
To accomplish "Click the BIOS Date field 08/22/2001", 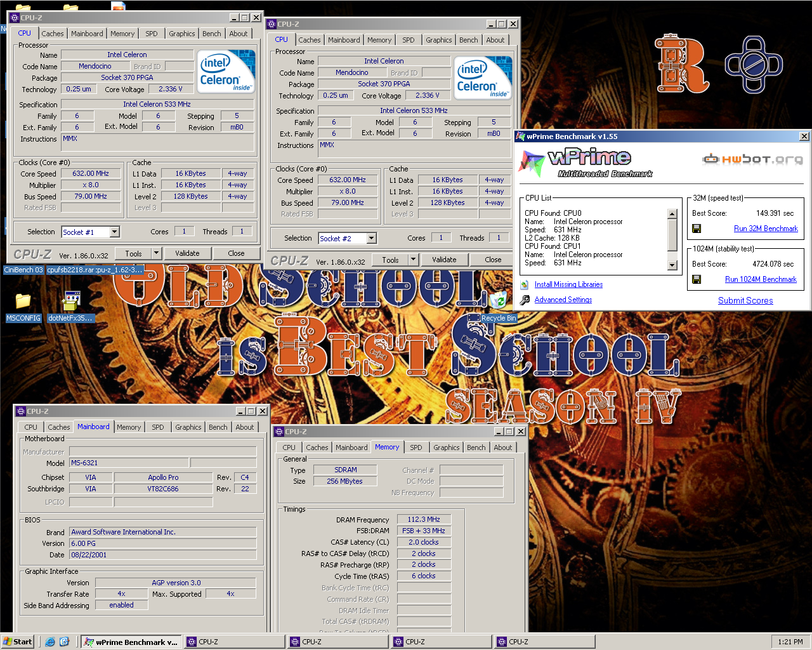I will [162, 554].
